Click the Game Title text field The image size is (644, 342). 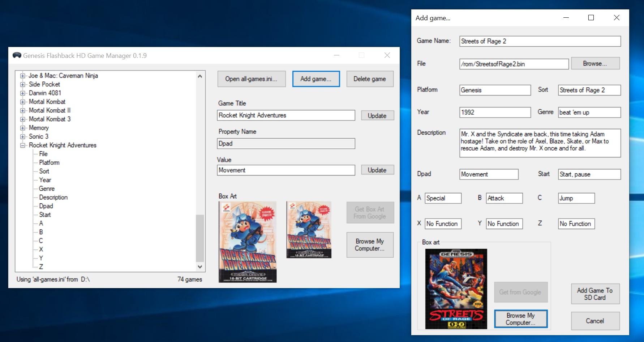click(x=286, y=115)
